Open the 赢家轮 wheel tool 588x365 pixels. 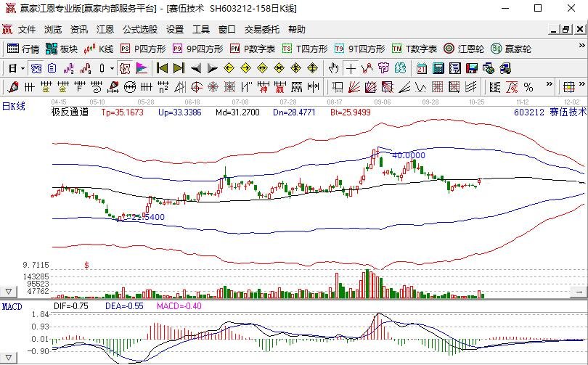pos(511,49)
